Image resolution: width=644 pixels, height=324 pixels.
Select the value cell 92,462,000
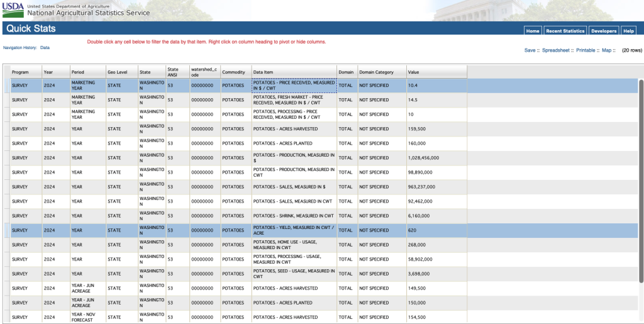point(436,201)
